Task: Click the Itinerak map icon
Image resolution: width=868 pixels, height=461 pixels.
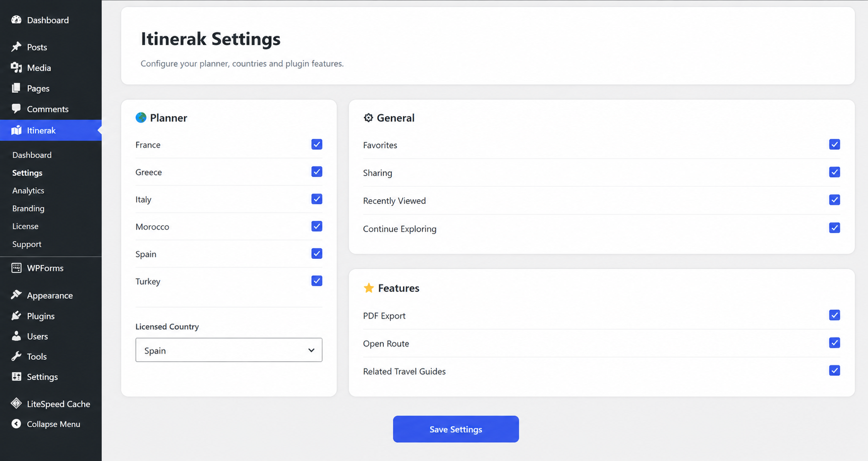Action: tap(16, 130)
